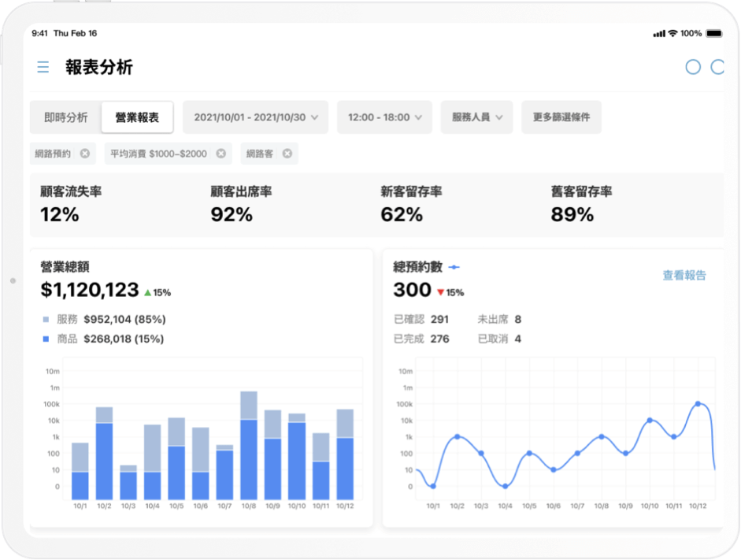This screenshot has height=560, width=741.
Task: Click the green up arrow beside $1,120,123
Action: pos(147,292)
